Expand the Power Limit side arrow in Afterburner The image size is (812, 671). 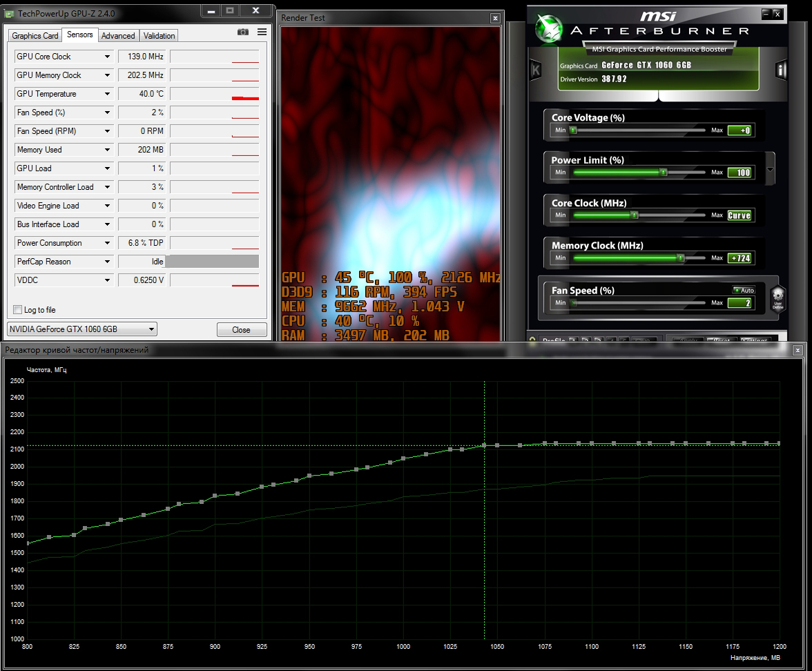tap(770, 169)
